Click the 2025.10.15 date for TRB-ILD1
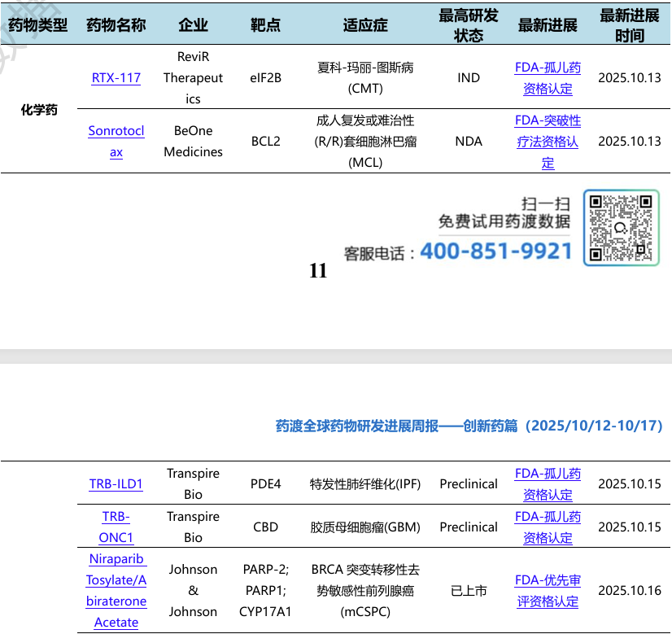The height and width of the screenshot is (634, 672). (630, 484)
